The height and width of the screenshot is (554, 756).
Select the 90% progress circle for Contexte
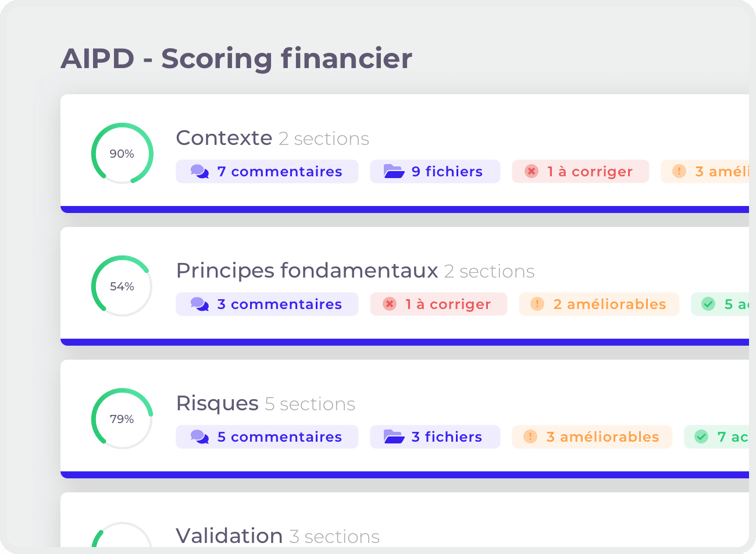[122, 154]
